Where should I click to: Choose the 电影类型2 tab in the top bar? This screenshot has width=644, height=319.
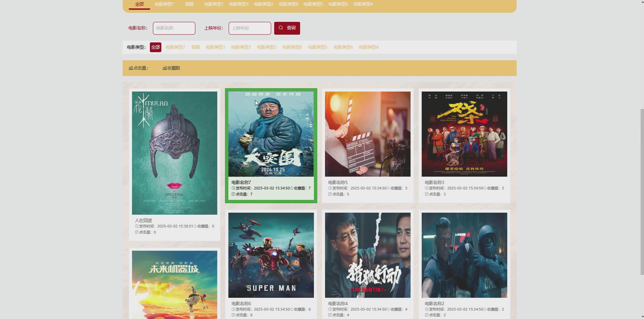264,4
